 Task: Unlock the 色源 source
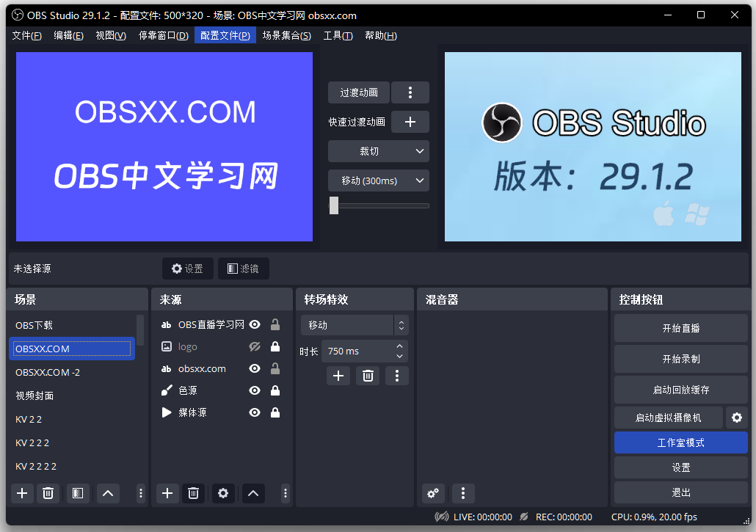point(275,390)
